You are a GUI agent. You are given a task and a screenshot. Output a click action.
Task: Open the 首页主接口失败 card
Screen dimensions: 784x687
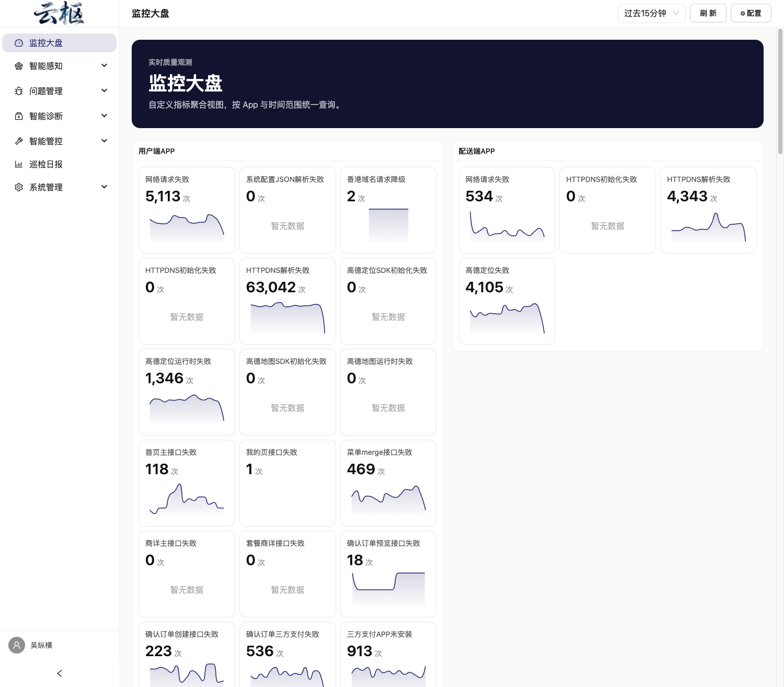(x=187, y=483)
